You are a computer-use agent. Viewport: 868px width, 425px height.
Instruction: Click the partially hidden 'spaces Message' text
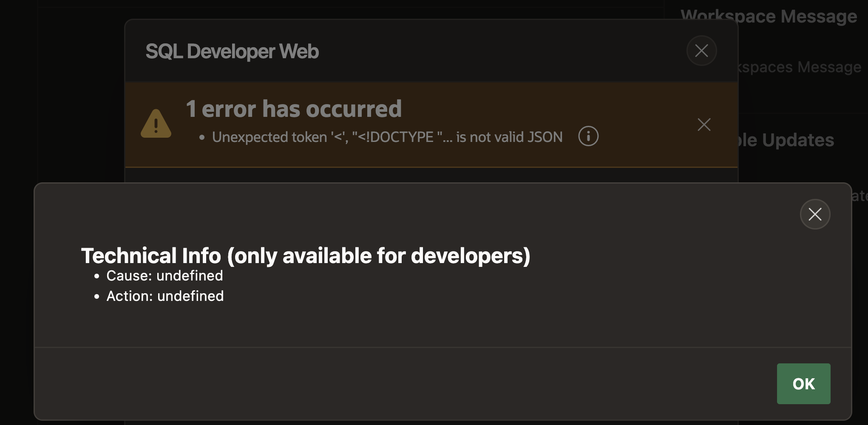pos(798,67)
